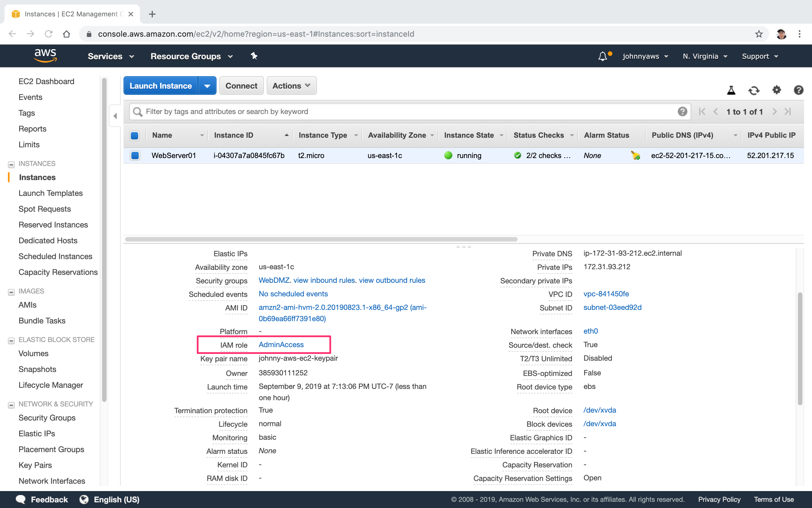Click the language globe icon
The height and width of the screenshot is (508, 812).
pos(84,499)
